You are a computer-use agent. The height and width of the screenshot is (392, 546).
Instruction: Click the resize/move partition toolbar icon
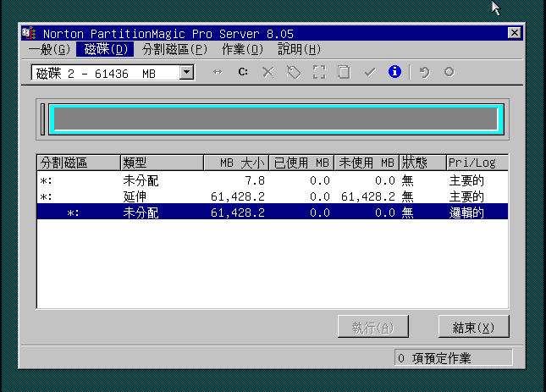coord(218,73)
